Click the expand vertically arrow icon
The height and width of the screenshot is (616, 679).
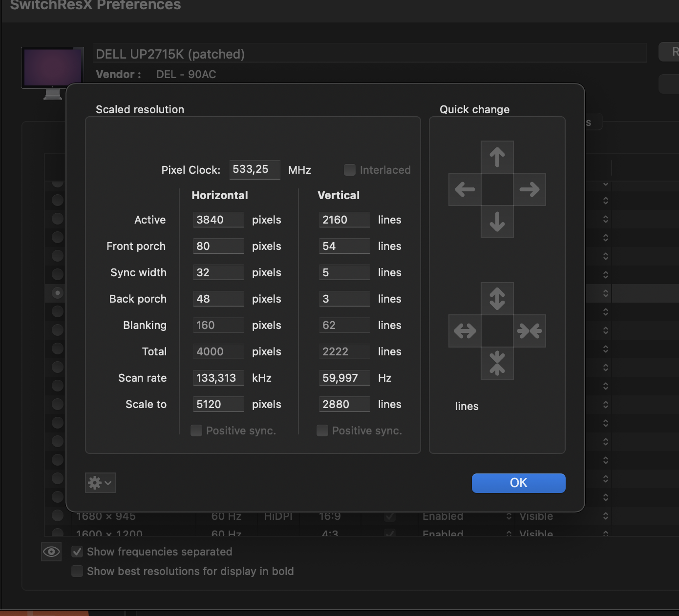pyautogui.click(x=497, y=299)
